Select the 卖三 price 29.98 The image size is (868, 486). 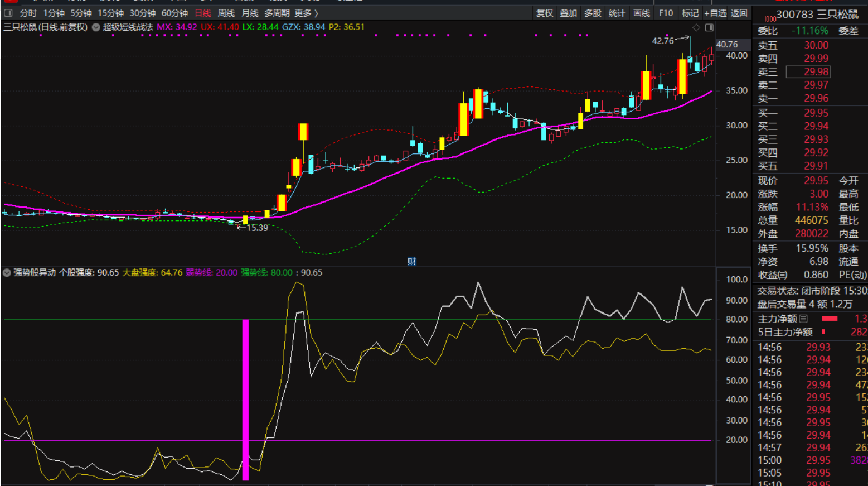tap(816, 72)
